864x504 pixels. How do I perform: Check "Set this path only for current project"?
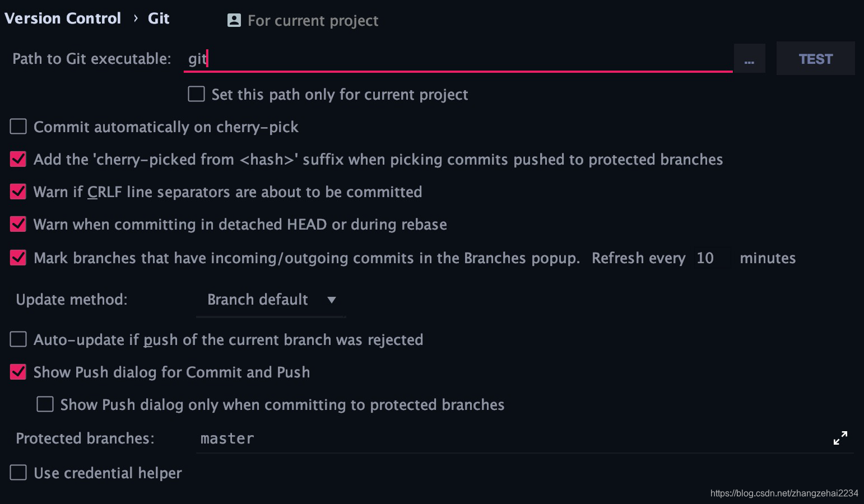tap(196, 94)
